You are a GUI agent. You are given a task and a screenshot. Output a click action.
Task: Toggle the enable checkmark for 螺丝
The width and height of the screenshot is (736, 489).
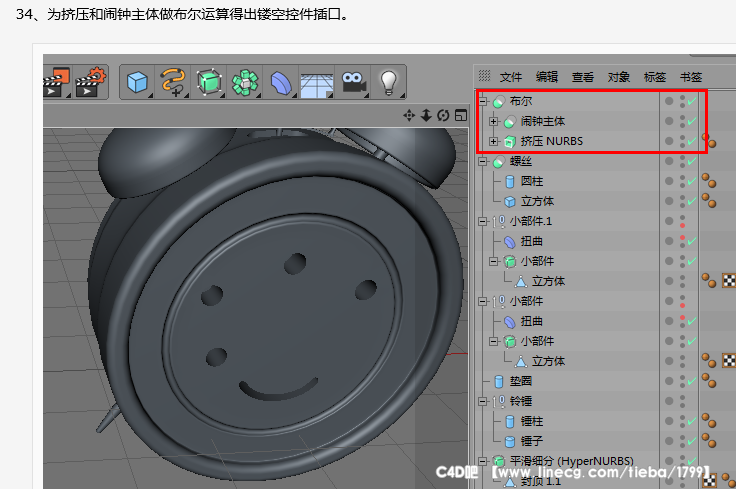coord(692,161)
